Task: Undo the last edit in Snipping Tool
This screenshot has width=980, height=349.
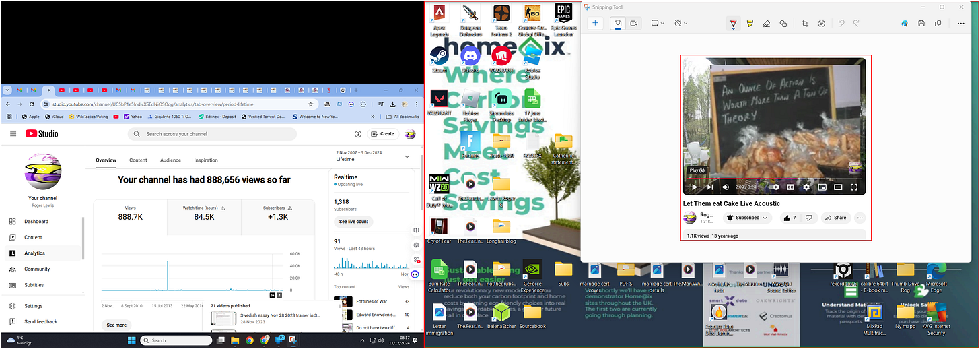Action: tap(841, 24)
